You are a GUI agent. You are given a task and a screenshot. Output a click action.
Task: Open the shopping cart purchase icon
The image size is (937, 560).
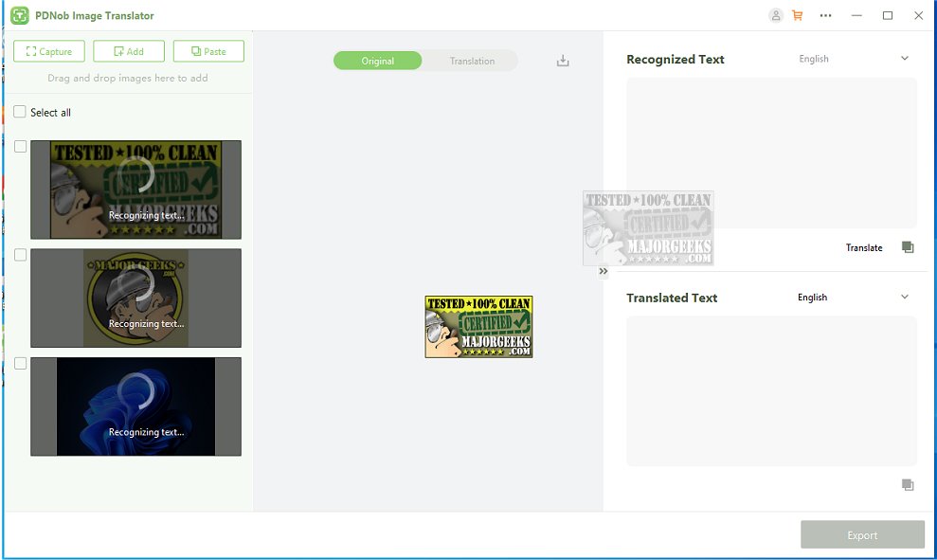coord(797,15)
